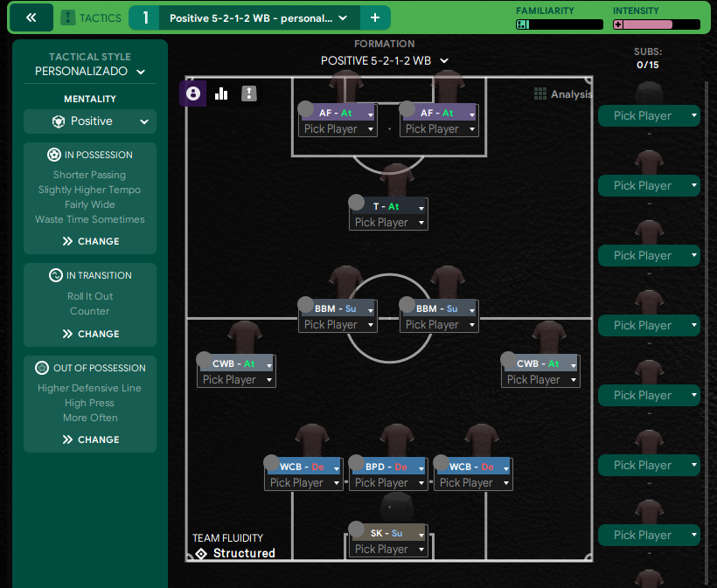This screenshot has height=588, width=717.
Task: Click the back chevron in the top bar
Action: pos(31,17)
